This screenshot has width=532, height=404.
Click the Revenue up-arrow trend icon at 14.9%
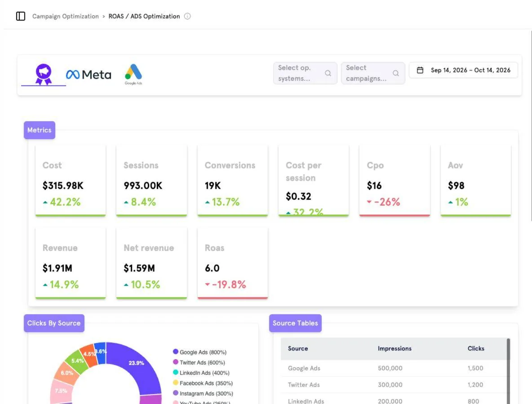pyautogui.click(x=45, y=285)
